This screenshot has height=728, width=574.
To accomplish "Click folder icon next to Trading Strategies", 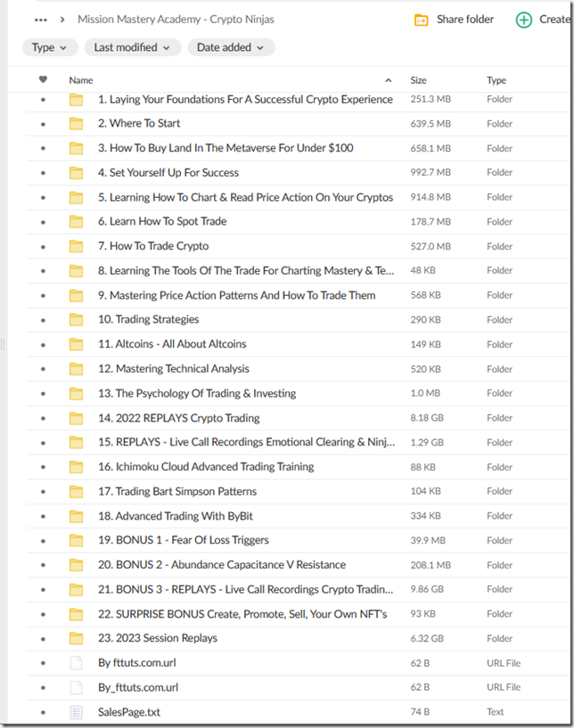I will pos(76,320).
